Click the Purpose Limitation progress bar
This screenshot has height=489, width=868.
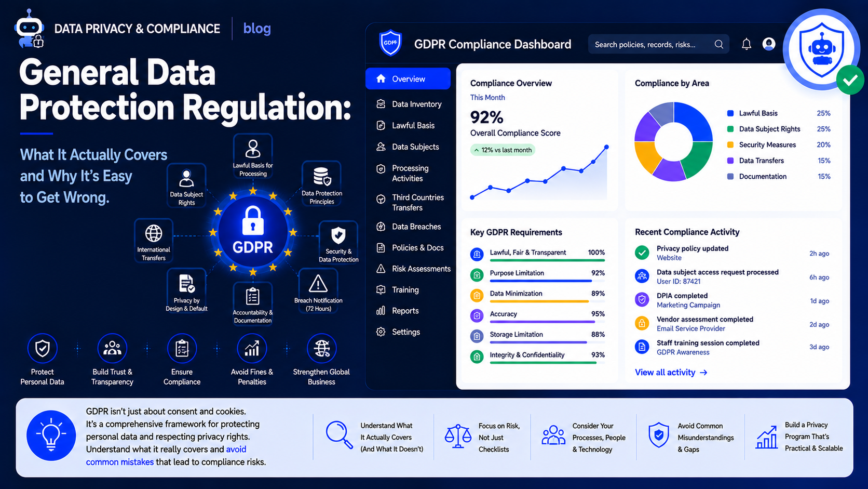[x=547, y=281]
